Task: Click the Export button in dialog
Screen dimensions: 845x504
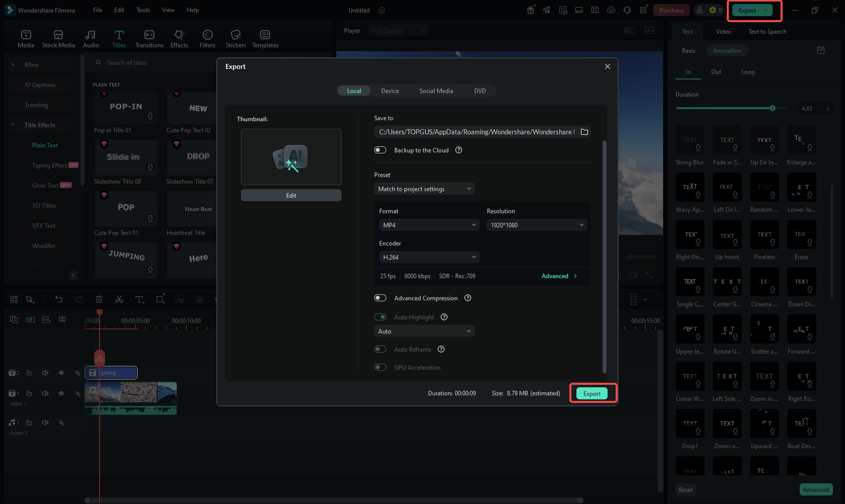Action: point(592,393)
